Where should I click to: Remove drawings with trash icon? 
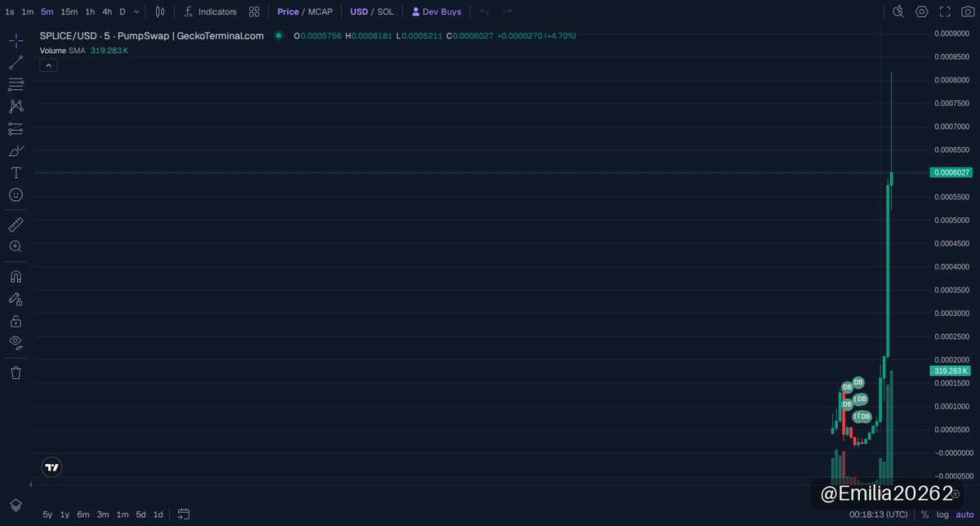coord(16,372)
